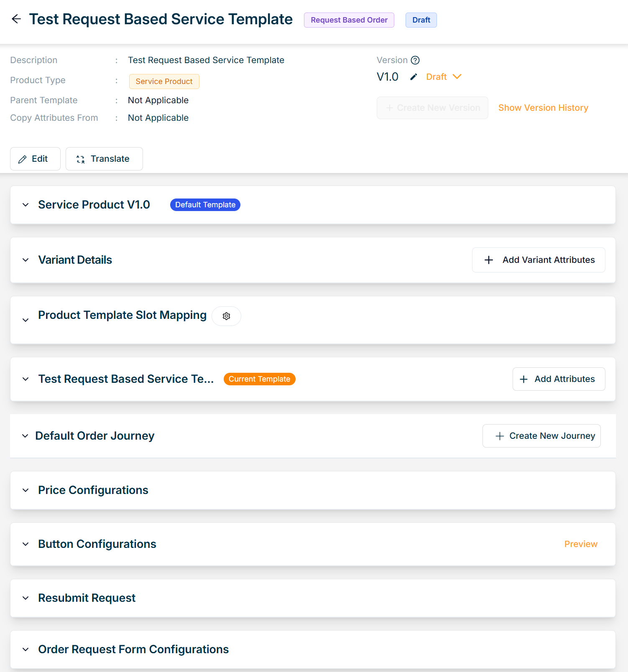Screen dimensions: 628x672
Task: Click the back arrow icon
Action: coord(16,19)
